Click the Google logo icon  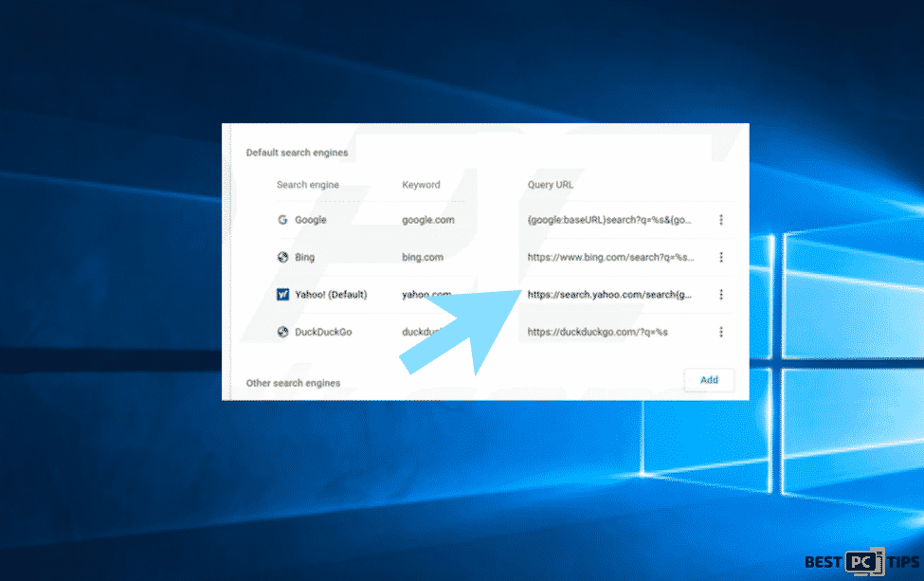point(282,220)
